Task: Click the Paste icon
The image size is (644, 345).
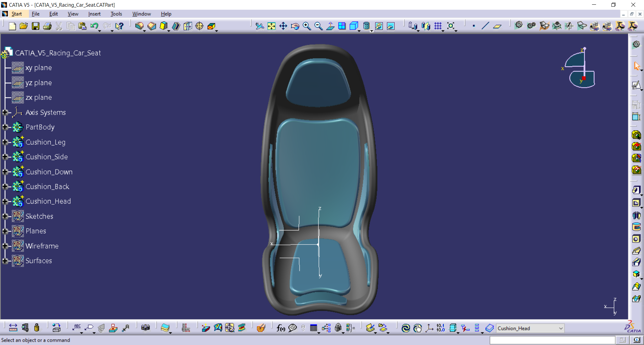Action: click(x=82, y=26)
